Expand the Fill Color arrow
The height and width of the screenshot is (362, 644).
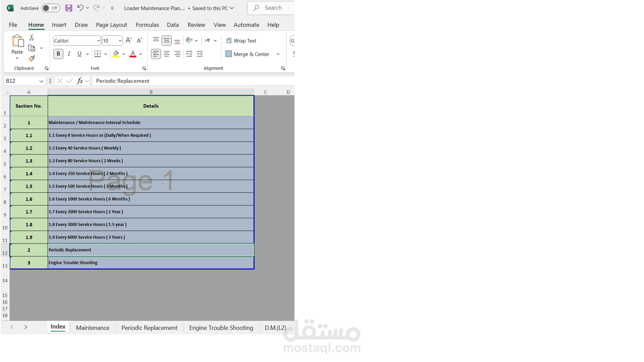click(x=124, y=54)
